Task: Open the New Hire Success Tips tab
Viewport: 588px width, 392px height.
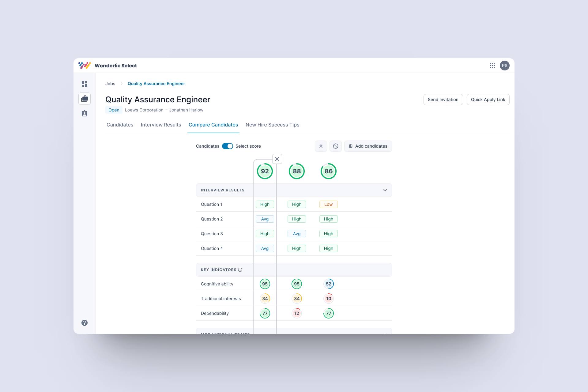Action: (272, 125)
